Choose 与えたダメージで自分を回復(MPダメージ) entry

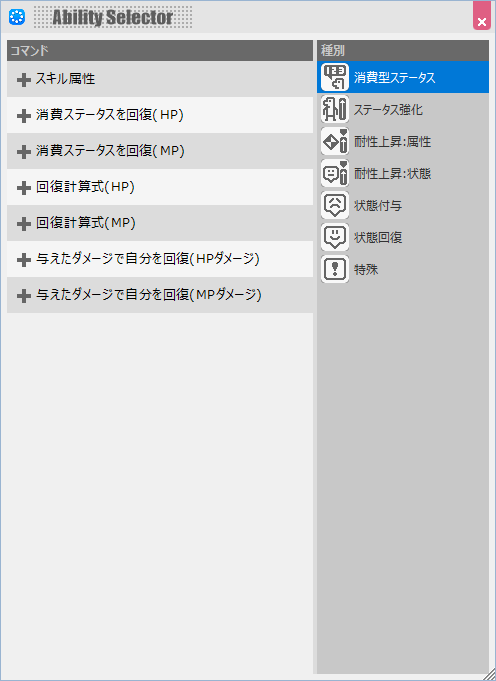tap(160, 295)
